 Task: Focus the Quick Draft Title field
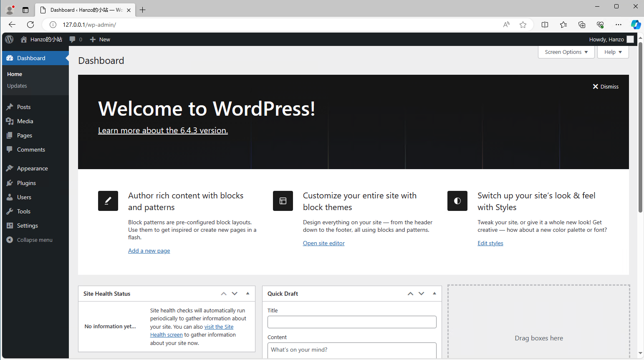click(352, 322)
